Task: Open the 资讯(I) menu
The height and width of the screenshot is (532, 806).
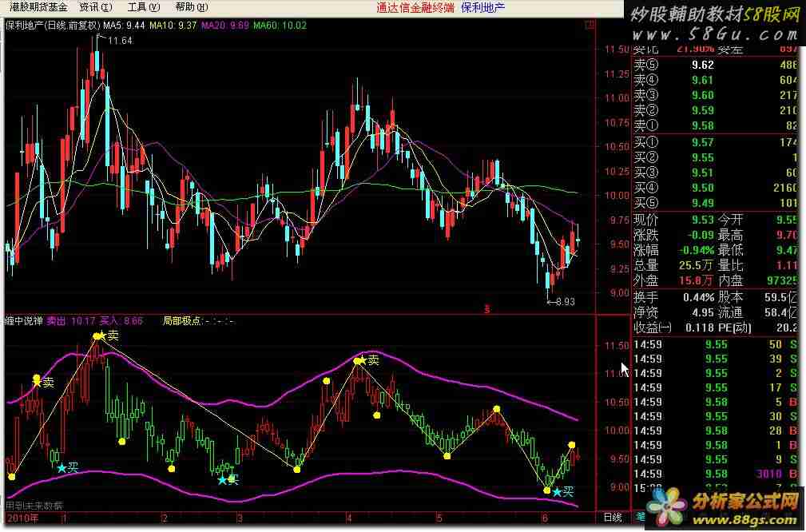Action: pyautogui.click(x=96, y=7)
